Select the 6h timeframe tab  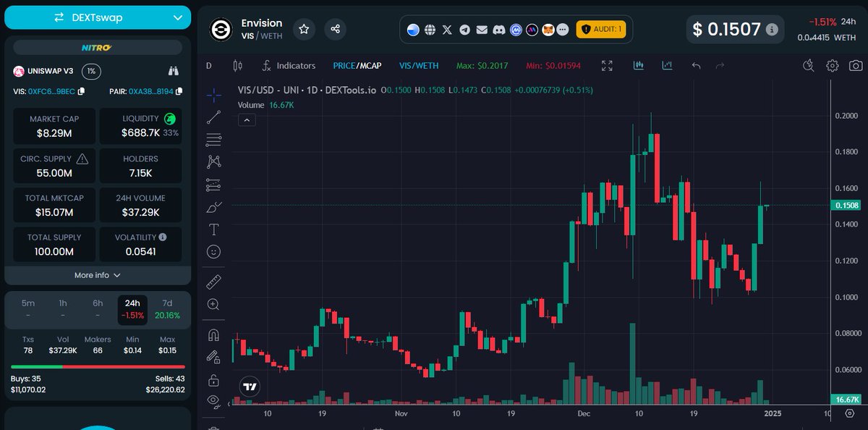click(98, 309)
